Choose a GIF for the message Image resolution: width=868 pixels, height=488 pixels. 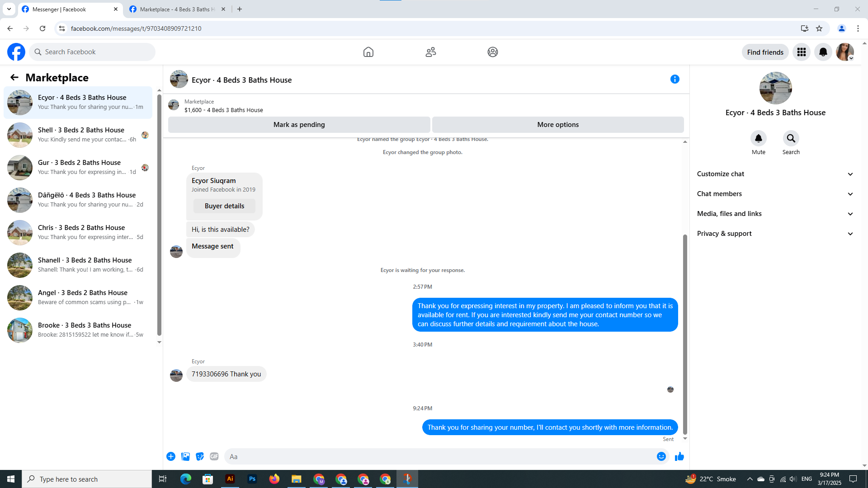coord(214,456)
